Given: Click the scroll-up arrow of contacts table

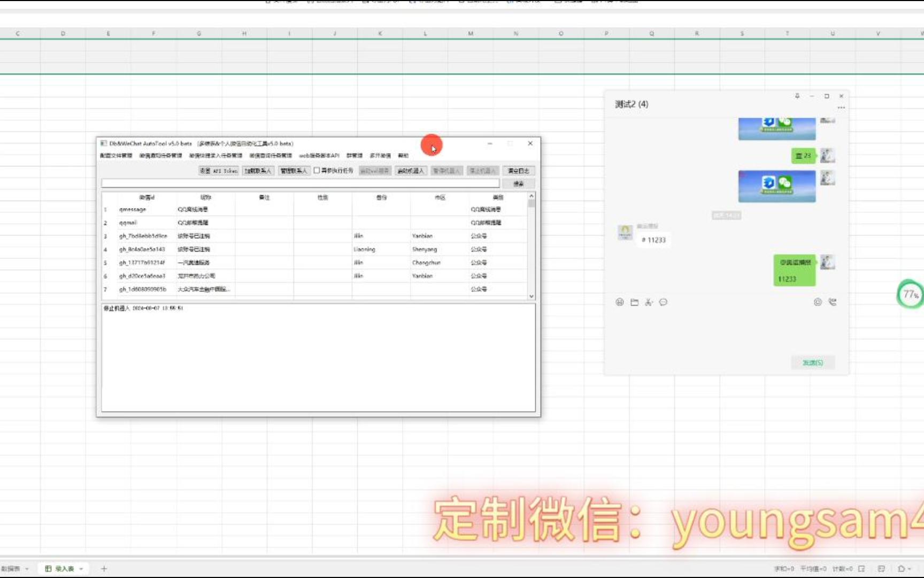Looking at the screenshot, I should click(x=532, y=196).
